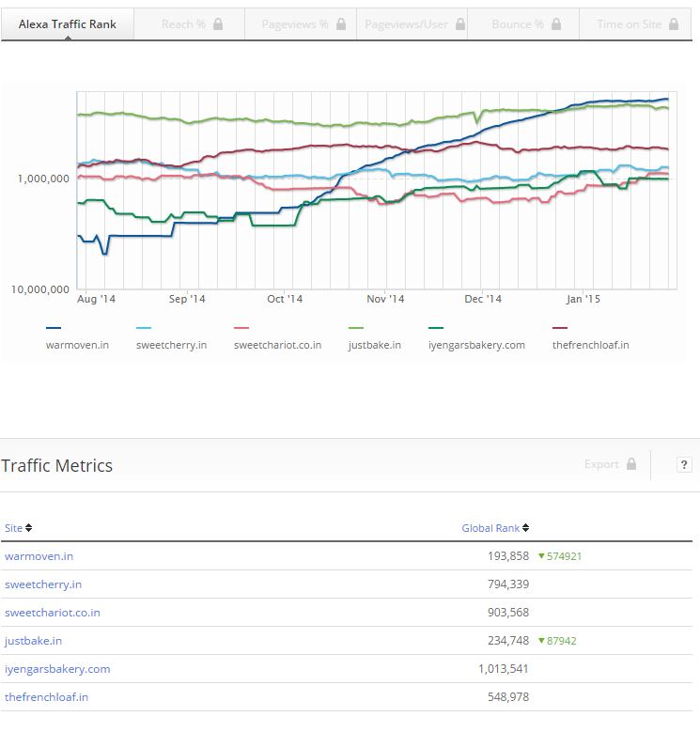Click the maroon thefrenchloaf.in legend swatch
The width and height of the screenshot is (700, 732).
(560, 328)
